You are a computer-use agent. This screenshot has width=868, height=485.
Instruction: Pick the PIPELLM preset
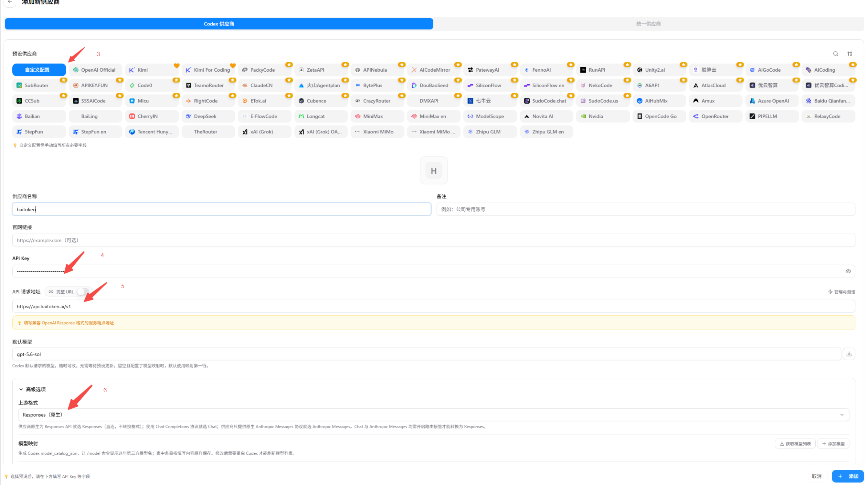[x=772, y=116]
